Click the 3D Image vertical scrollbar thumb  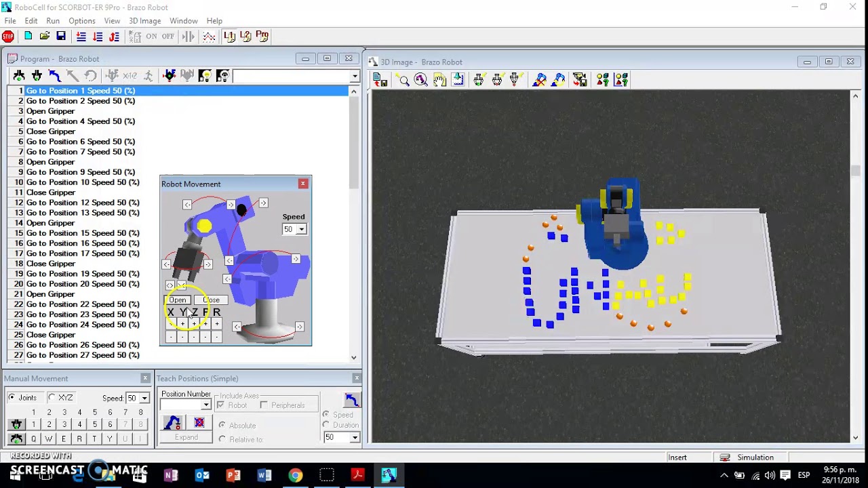pos(855,170)
